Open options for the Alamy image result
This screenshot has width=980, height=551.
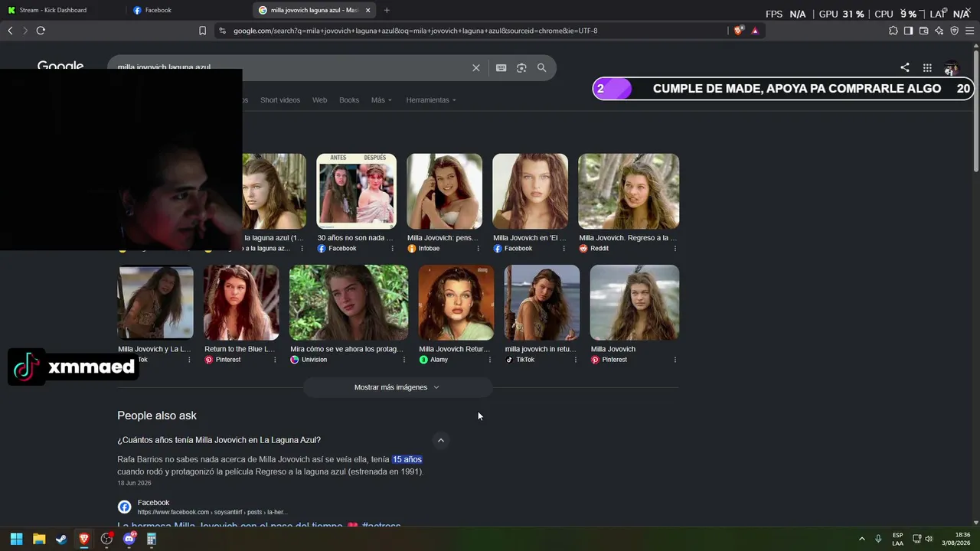tap(489, 360)
